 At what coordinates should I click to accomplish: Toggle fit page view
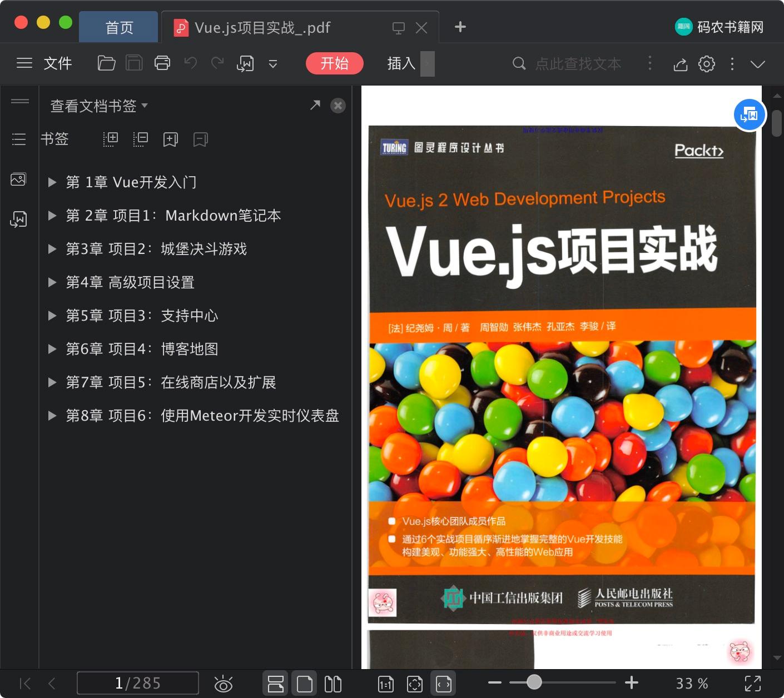coord(415,684)
